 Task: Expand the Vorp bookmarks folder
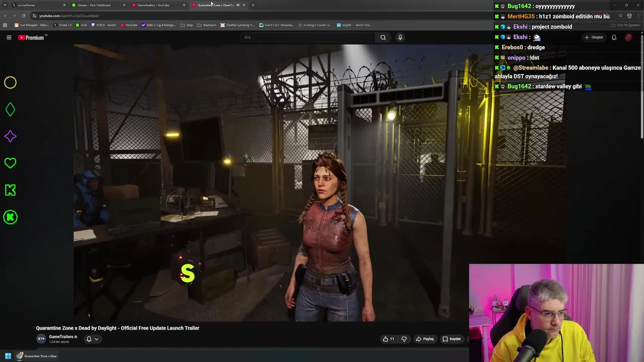187,25
